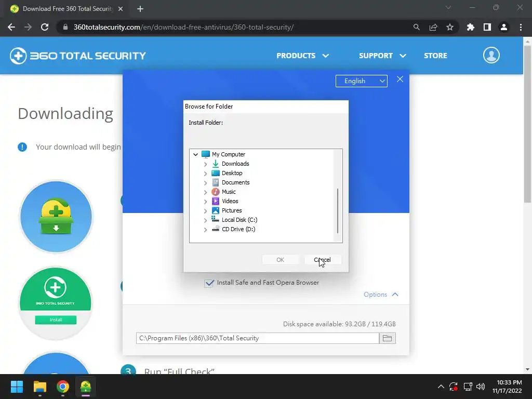Click the My Computer monitor icon
The image size is (532, 399).
(x=206, y=154)
